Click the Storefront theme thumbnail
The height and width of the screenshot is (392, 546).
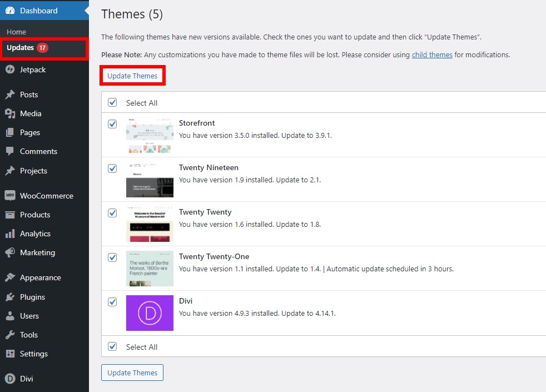[x=150, y=136]
